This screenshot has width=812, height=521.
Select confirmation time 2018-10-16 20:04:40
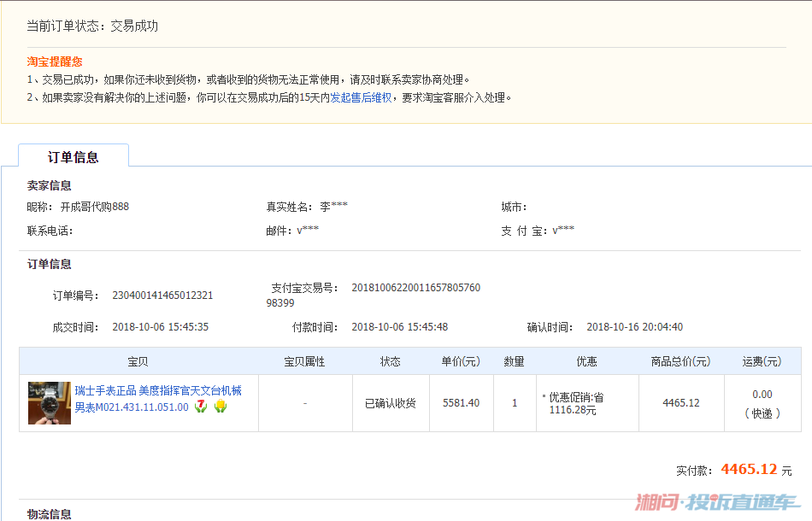pyautogui.click(x=635, y=327)
